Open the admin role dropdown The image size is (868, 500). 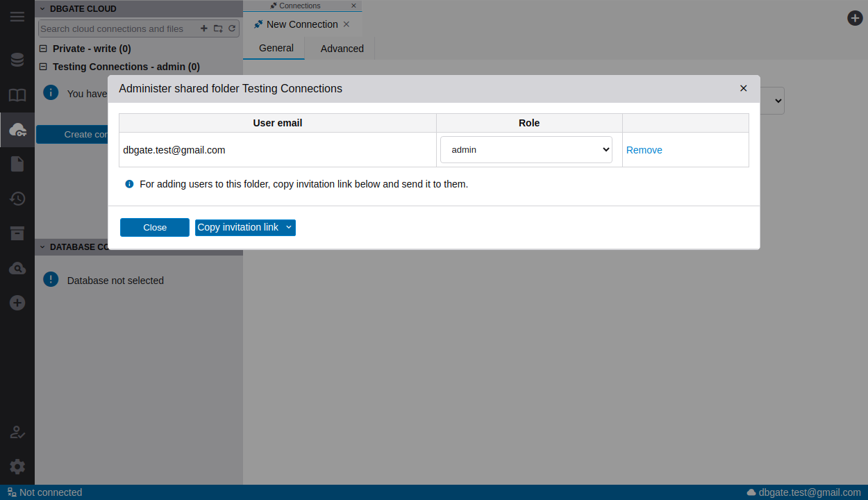(526, 150)
